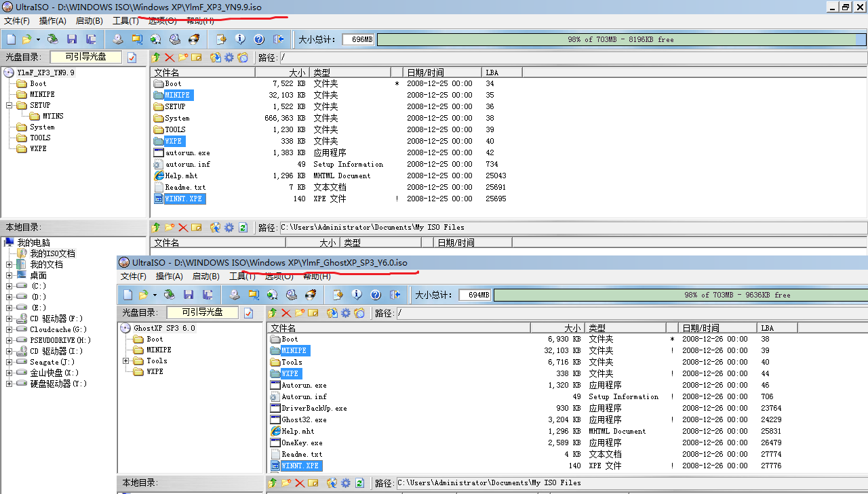
Task: Click New file icon in YlmF_XP3 window
Action: pos(12,39)
